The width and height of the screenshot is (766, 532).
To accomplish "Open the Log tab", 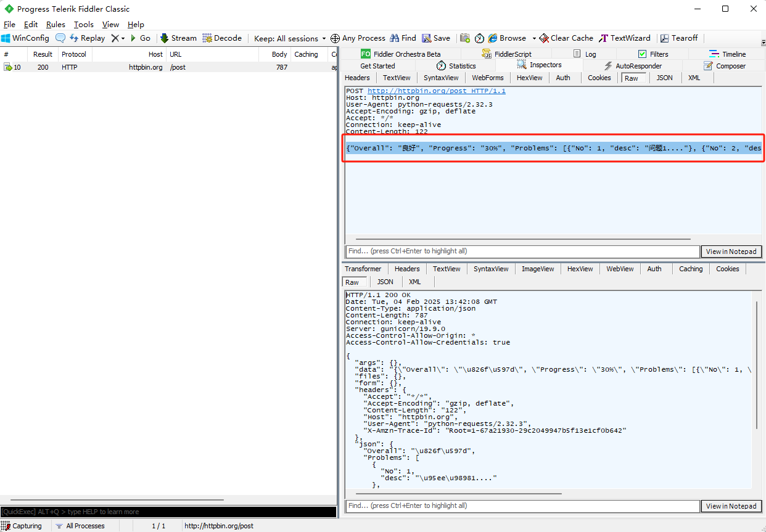I will coord(585,54).
